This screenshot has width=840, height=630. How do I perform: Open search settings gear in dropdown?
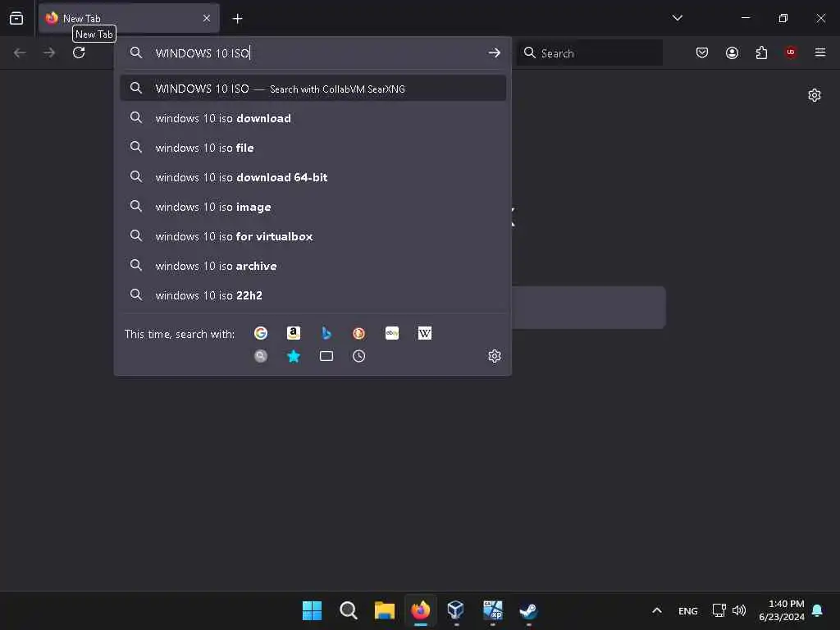pos(494,356)
